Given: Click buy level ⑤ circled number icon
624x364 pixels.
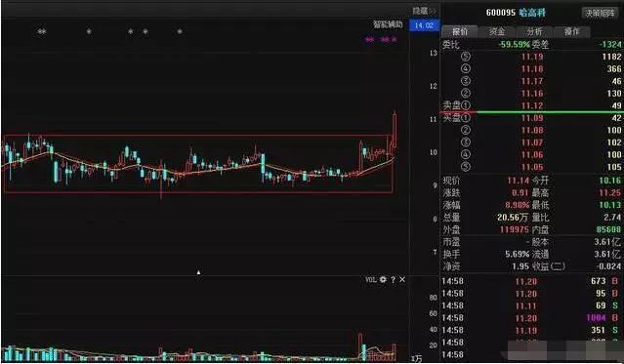Looking at the screenshot, I should (465, 167).
